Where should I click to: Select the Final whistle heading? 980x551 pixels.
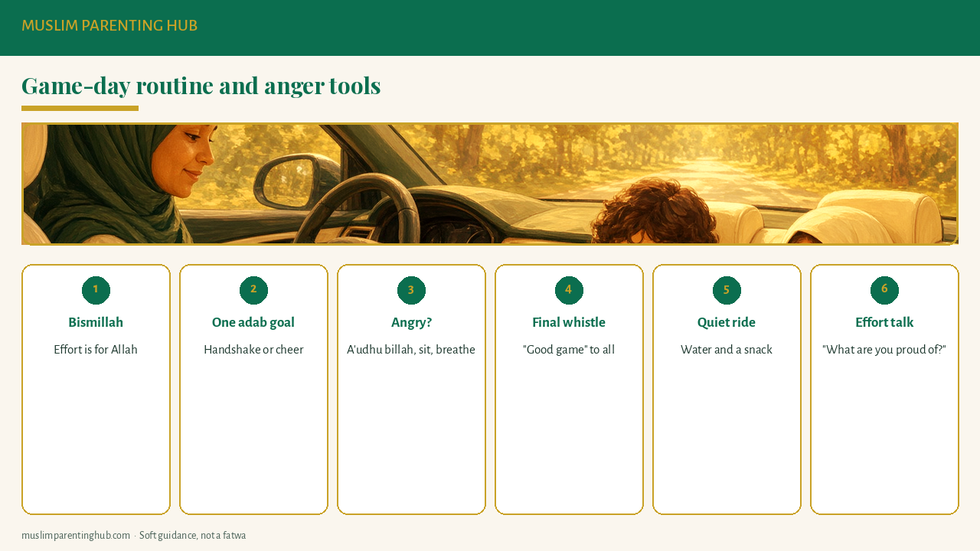(569, 322)
